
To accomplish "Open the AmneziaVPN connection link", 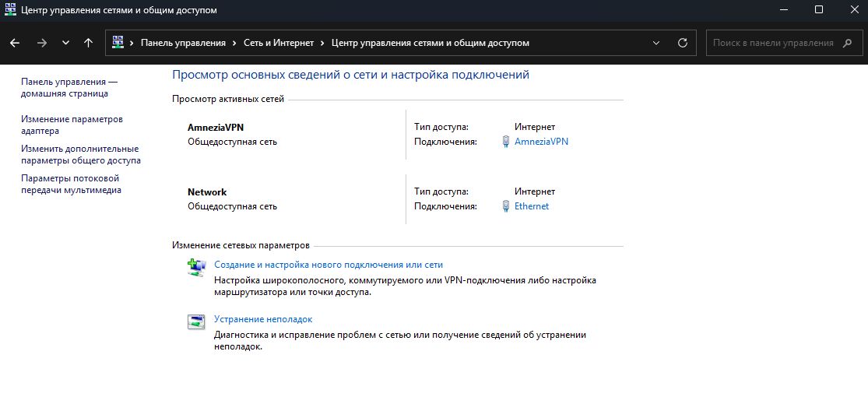I will click(x=541, y=141).
